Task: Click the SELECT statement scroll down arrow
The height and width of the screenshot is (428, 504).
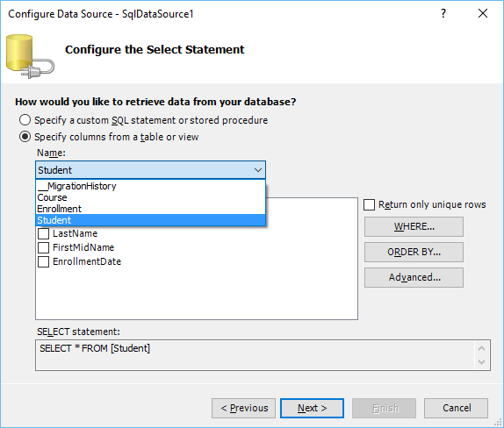Action: (x=481, y=362)
